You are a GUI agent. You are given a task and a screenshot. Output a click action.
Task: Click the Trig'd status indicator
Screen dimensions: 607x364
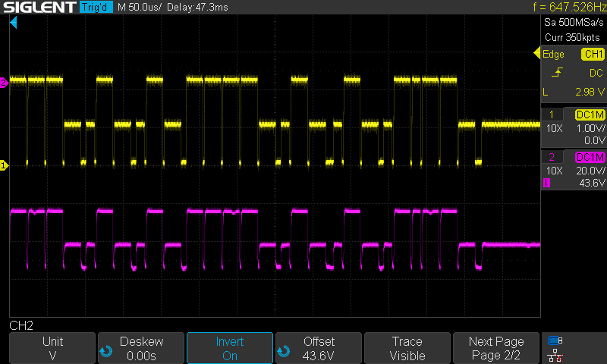coord(96,7)
